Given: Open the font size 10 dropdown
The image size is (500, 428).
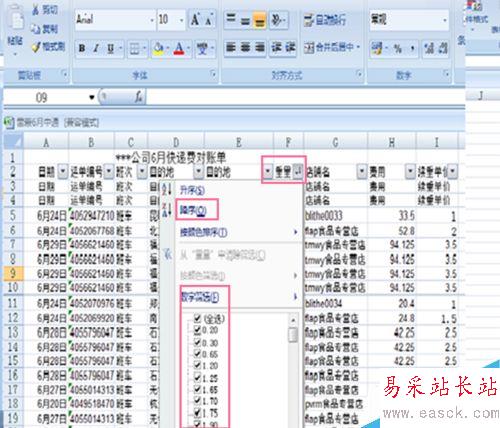Looking at the screenshot, I should click(x=182, y=20).
